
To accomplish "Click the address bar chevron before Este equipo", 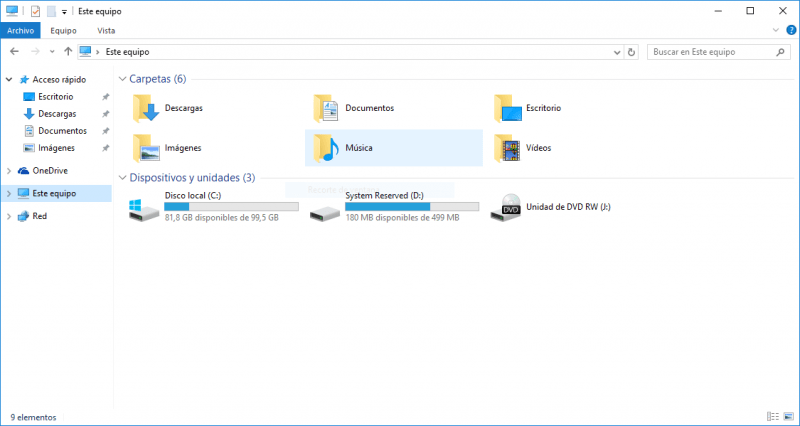I will tap(97, 52).
